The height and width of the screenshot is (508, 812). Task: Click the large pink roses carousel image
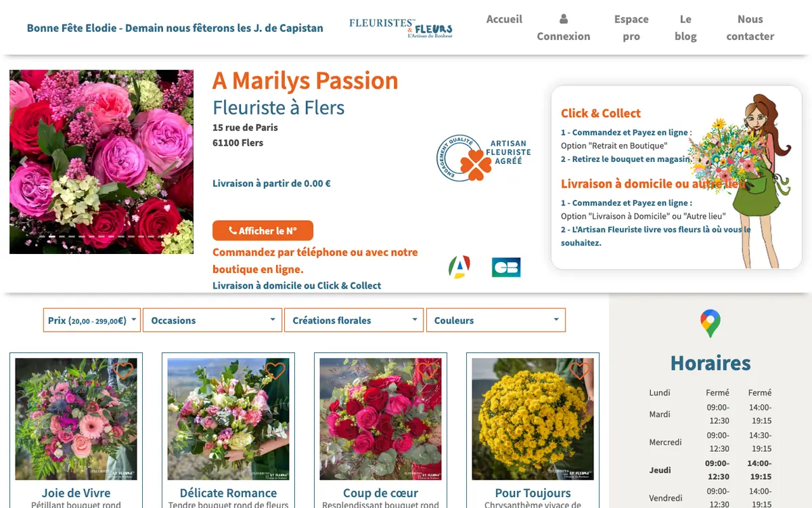pyautogui.click(x=101, y=162)
